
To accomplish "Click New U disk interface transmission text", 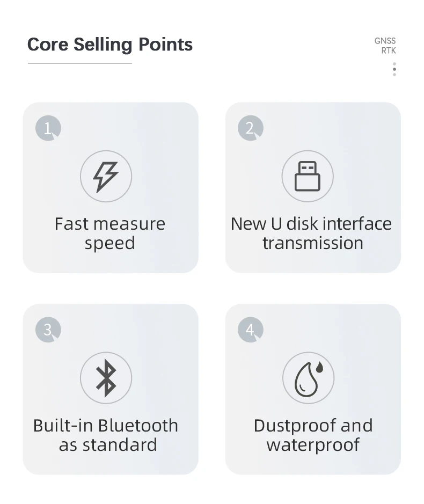I will [x=311, y=233].
